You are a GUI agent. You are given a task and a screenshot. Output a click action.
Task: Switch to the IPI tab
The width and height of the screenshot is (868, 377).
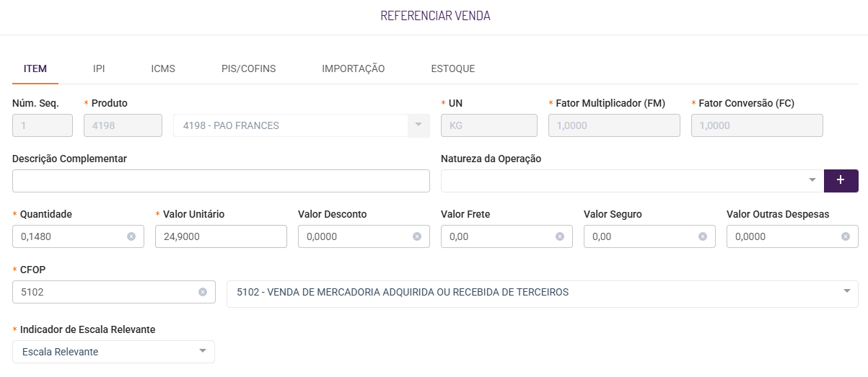99,69
